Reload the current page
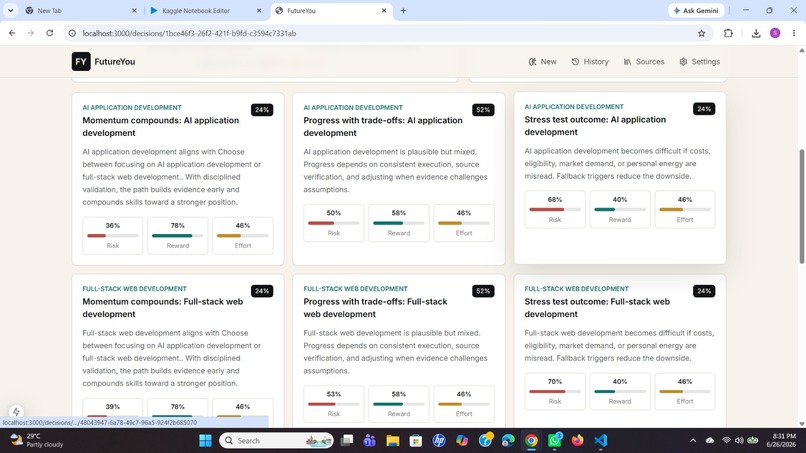This screenshot has width=806, height=453. (49, 33)
